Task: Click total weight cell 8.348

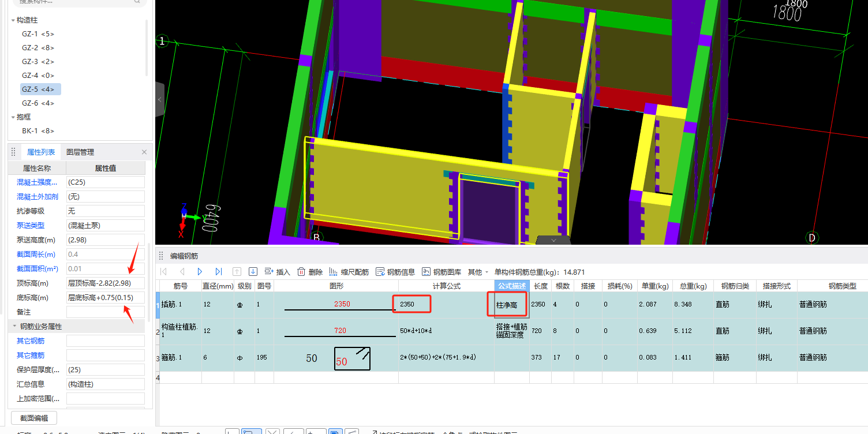Action: 693,304
